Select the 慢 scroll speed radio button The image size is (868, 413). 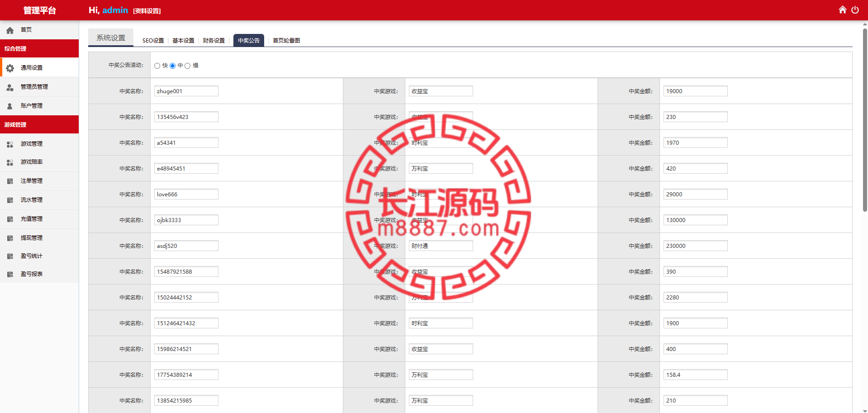[x=188, y=66]
